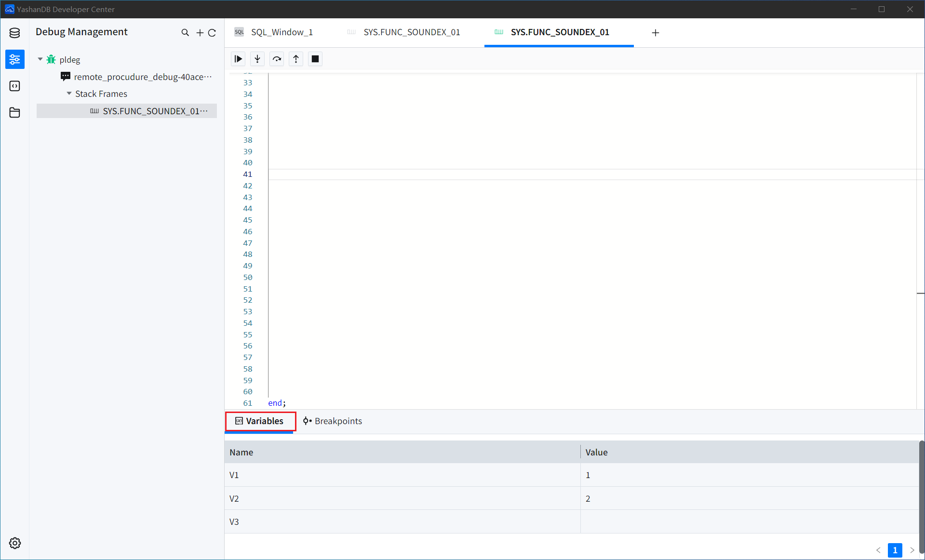
Task: Open the Breakpoints panel tab
Action: coord(333,421)
